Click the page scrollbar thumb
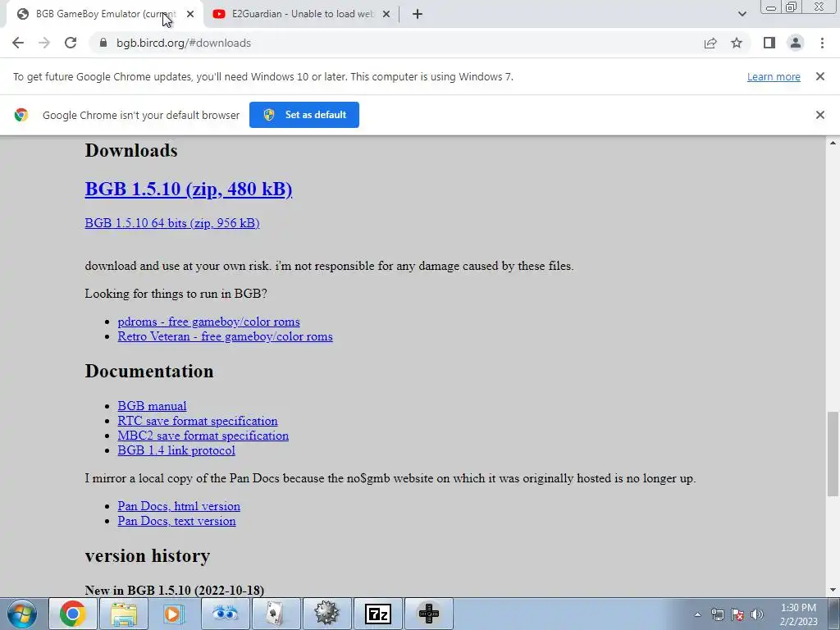Viewport: 840px width, 630px height. coord(833,454)
